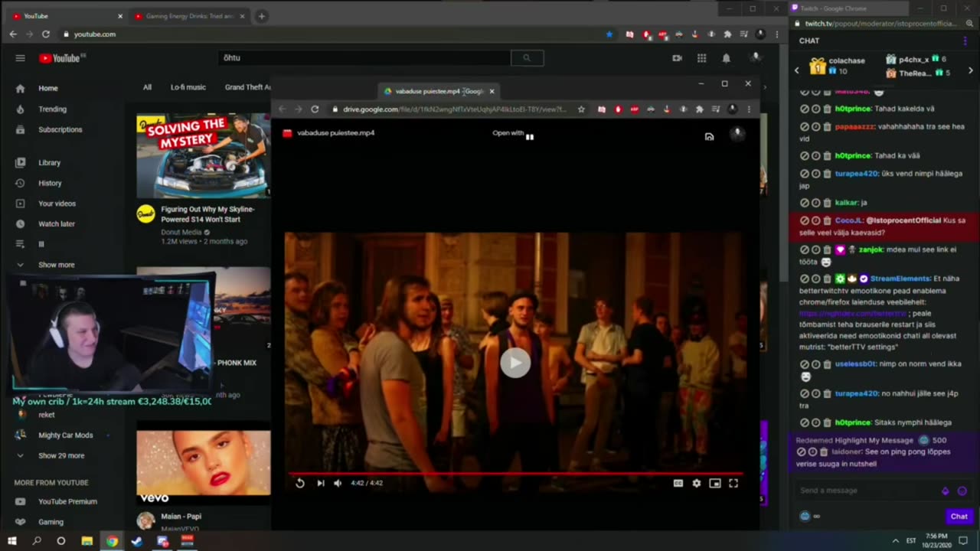This screenshot has height=551, width=980.
Task: Timeout turapea420 'üks vend' message clock icon
Action: (x=815, y=174)
